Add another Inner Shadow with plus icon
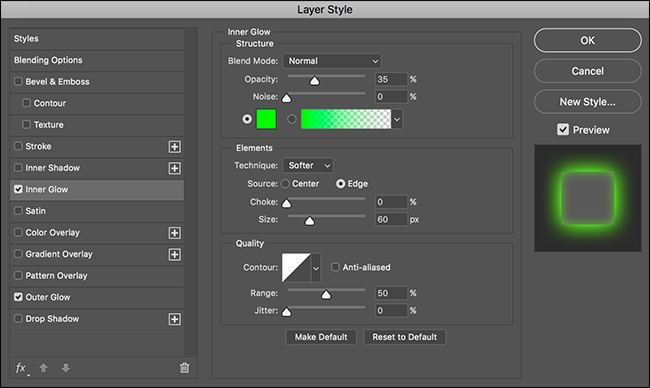The image size is (650, 388). [x=175, y=168]
